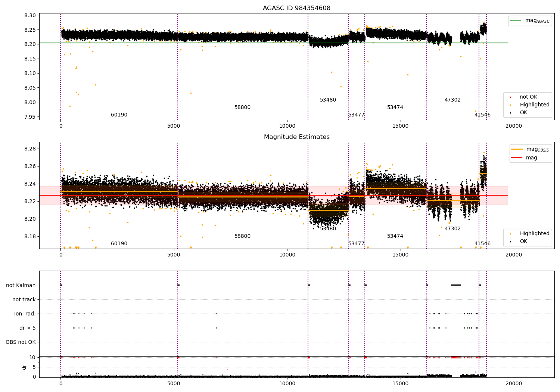The width and height of the screenshot is (560, 392).
Task: Click the 'not track' y-axis label
Action: point(24,300)
